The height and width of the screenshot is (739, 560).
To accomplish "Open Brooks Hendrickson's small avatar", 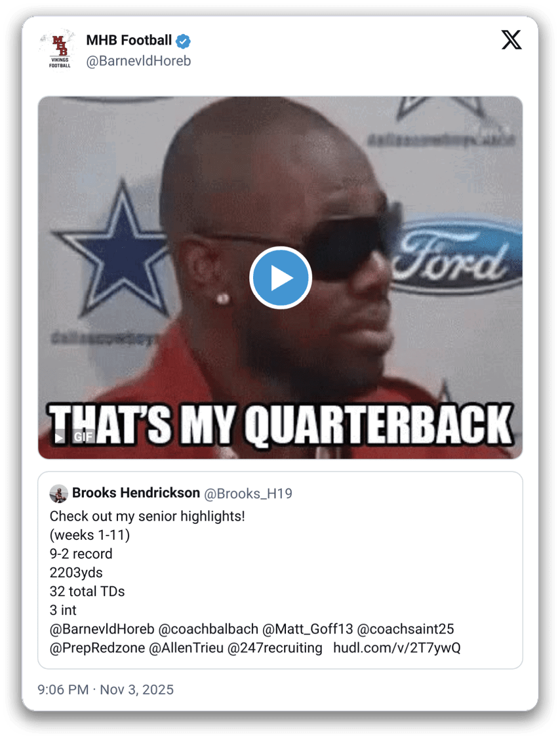I will coord(58,494).
